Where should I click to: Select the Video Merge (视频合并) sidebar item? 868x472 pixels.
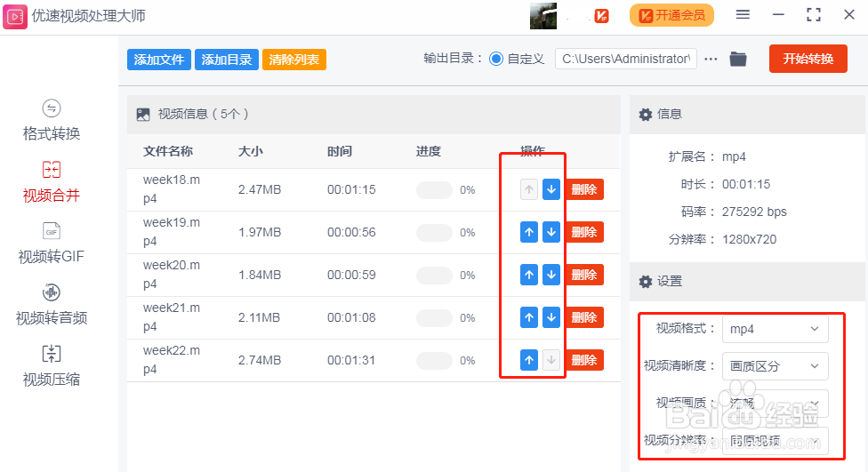pos(51,182)
